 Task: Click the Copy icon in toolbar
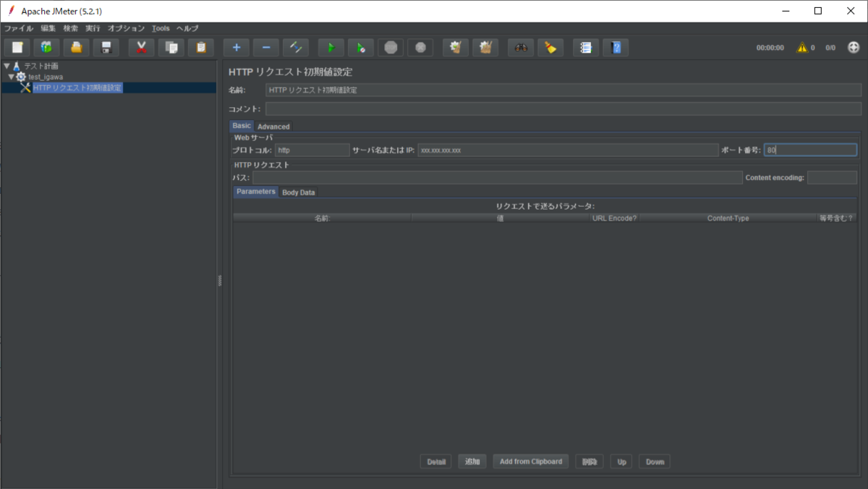[x=171, y=48]
